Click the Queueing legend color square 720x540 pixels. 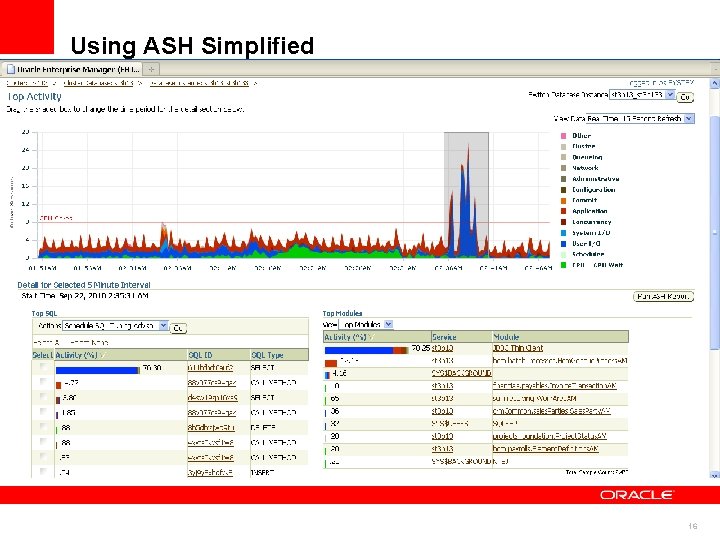coord(563,158)
